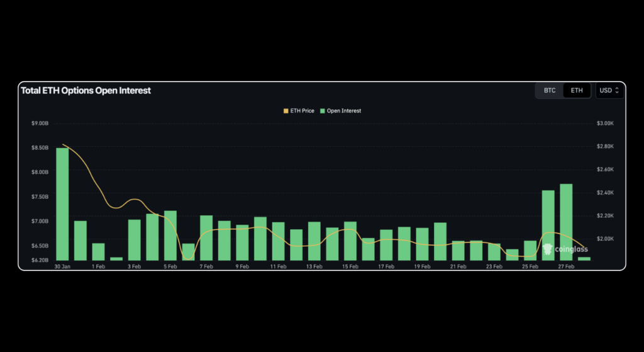Click the $2.00K right axis label
The image size is (644, 352).
(606, 239)
